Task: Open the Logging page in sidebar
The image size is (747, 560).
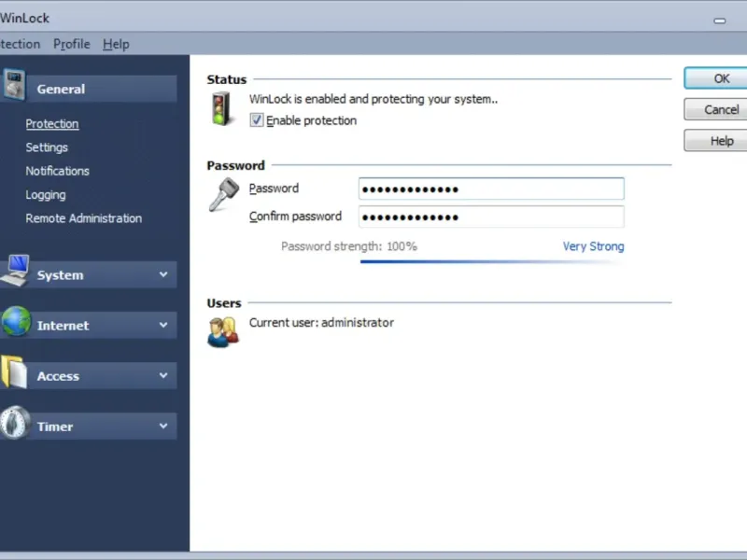Action: [x=46, y=195]
